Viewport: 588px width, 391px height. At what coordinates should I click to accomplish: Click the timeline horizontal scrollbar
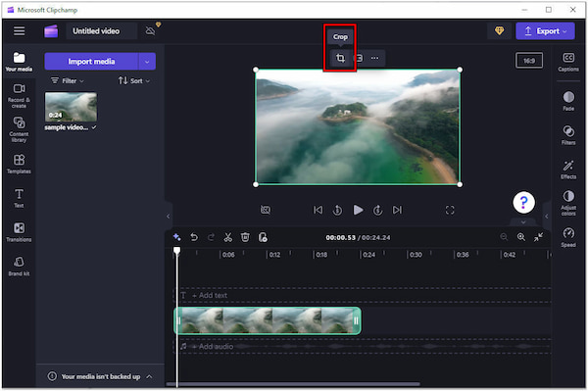pyautogui.click(x=293, y=384)
